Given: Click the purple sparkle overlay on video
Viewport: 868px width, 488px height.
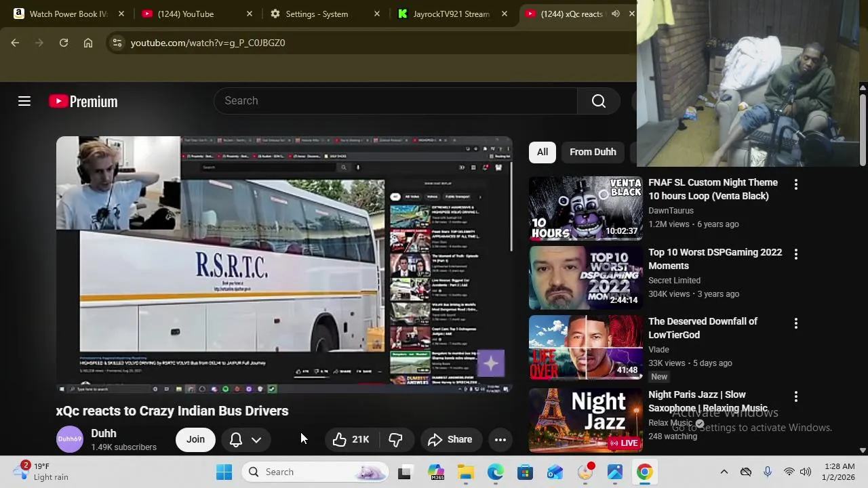Looking at the screenshot, I should (491, 364).
